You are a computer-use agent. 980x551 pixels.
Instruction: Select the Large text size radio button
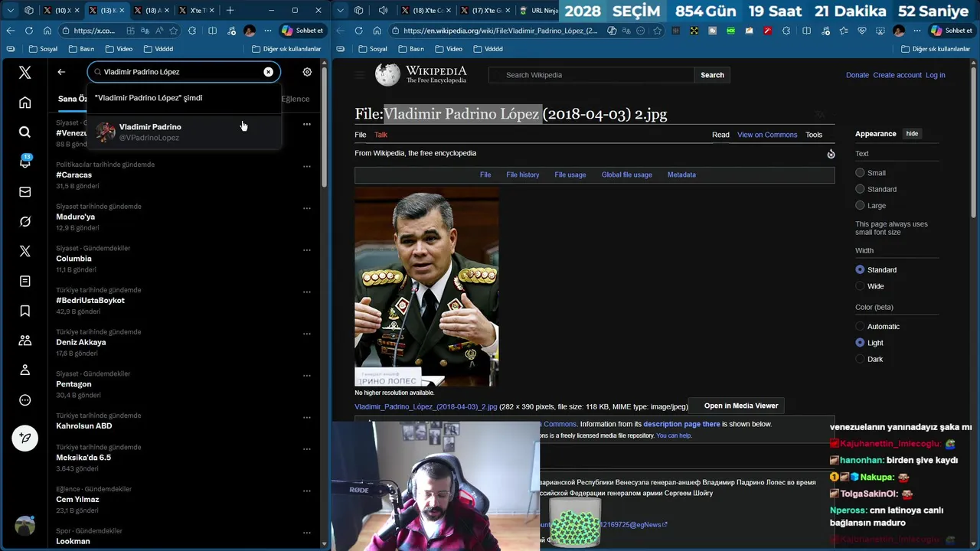(x=860, y=206)
